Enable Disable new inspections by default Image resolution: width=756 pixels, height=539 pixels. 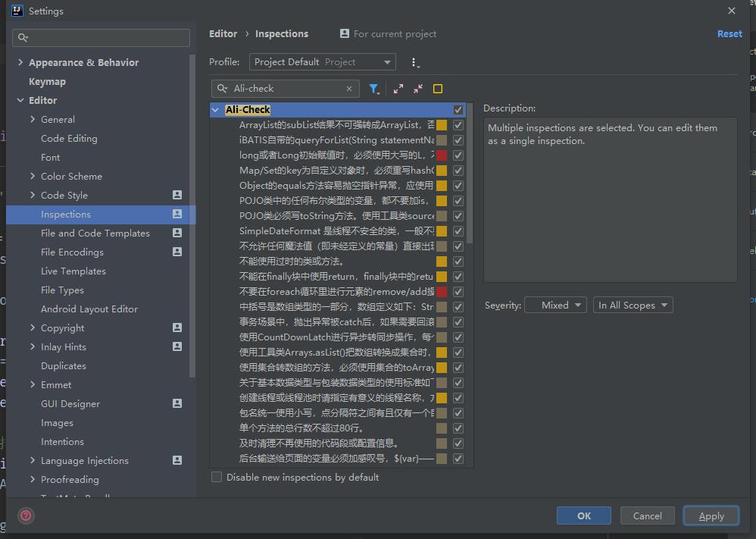(x=217, y=477)
